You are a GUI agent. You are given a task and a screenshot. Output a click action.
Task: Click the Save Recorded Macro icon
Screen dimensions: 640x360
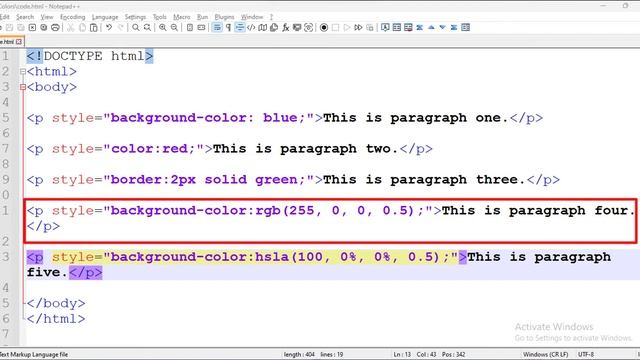click(x=370, y=27)
